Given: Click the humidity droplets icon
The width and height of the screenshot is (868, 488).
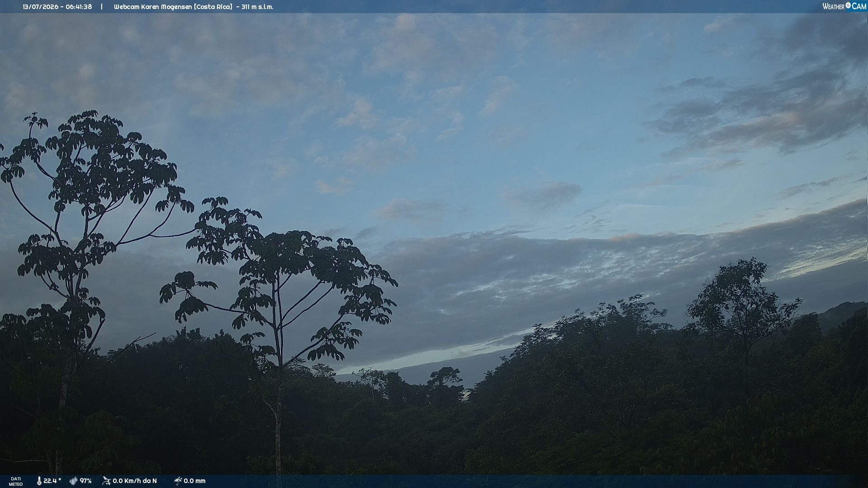Looking at the screenshot, I should (x=73, y=481).
